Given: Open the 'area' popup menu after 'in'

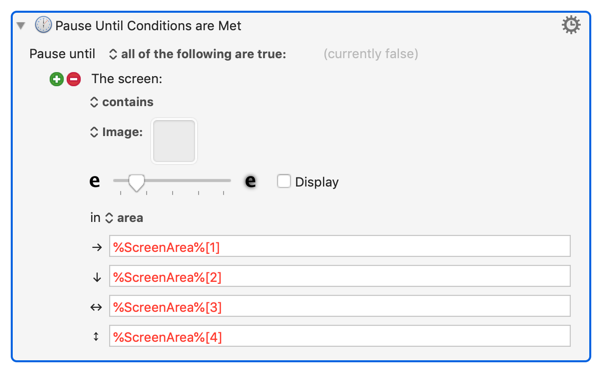Looking at the screenshot, I should [x=124, y=218].
